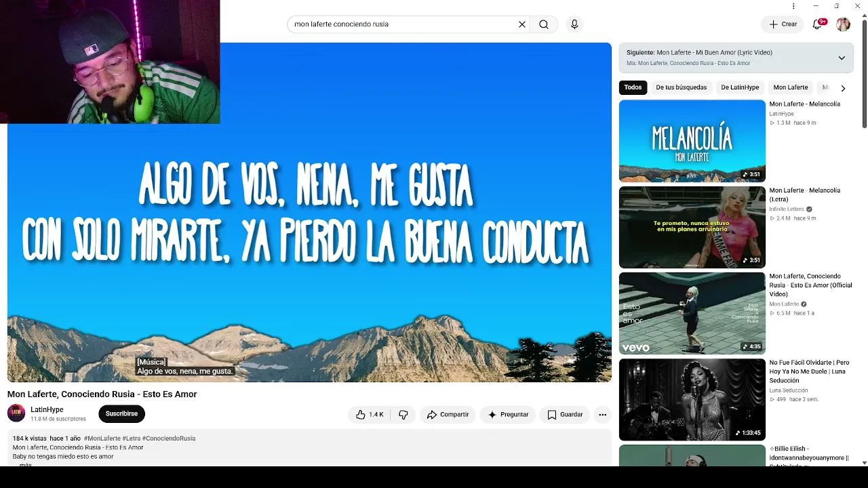This screenshot has height=488, width=868.
Task: Open 'Mon Laferte - Melancolía' title link
Action: pos(804,104)
